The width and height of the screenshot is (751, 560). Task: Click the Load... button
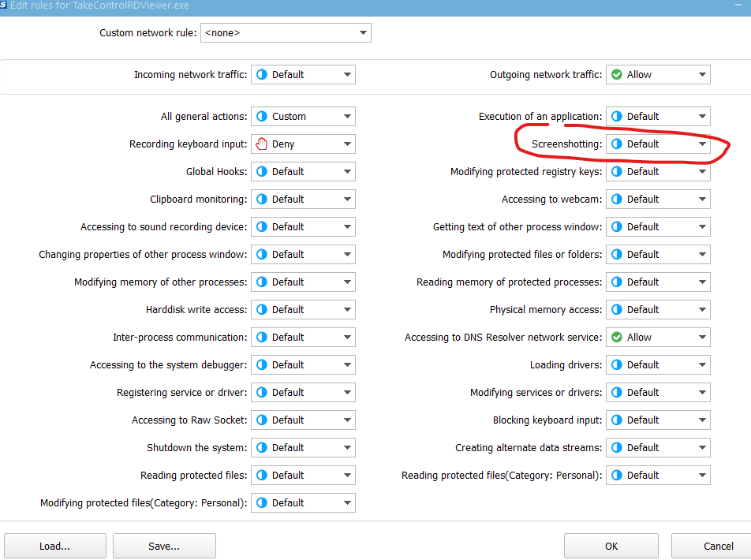[55, 546]
